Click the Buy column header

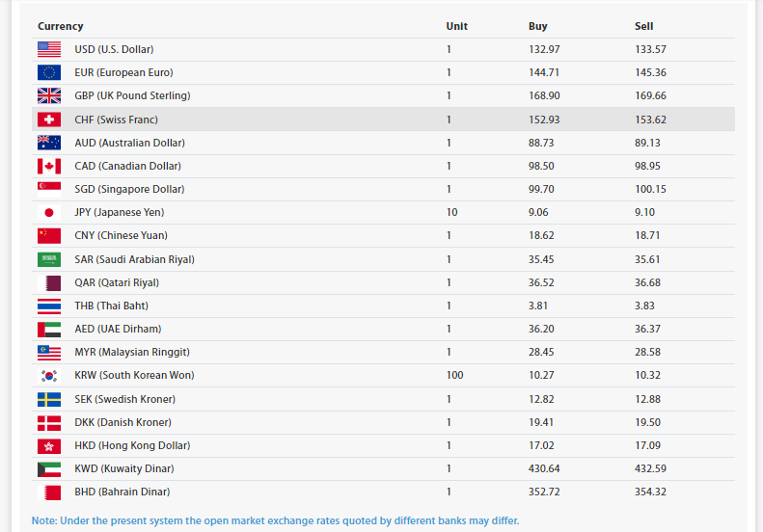point(538,26)
